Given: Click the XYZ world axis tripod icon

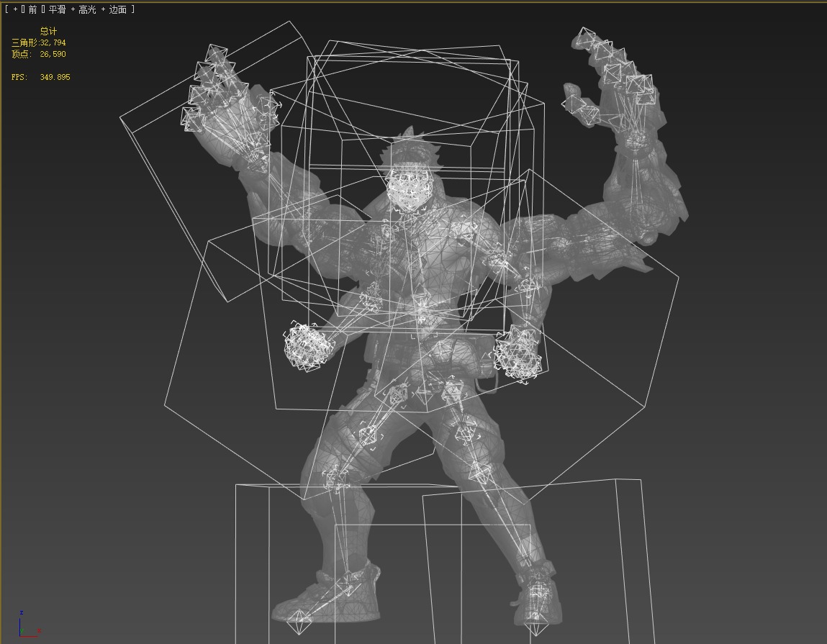Looking at the screenshot, I should click(x=28, y=625).
